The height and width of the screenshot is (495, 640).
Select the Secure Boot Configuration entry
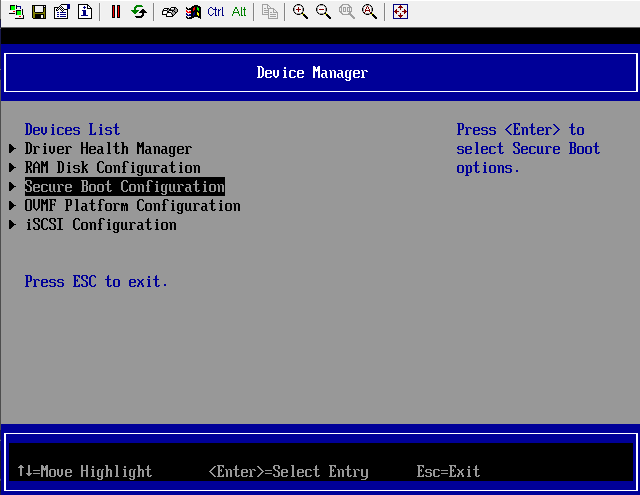124,187
